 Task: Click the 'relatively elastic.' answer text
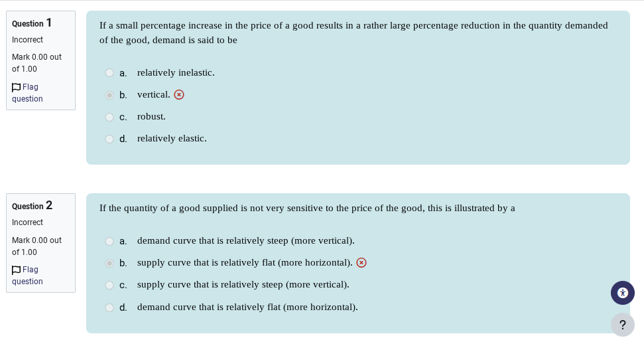(x=172, y=139)
